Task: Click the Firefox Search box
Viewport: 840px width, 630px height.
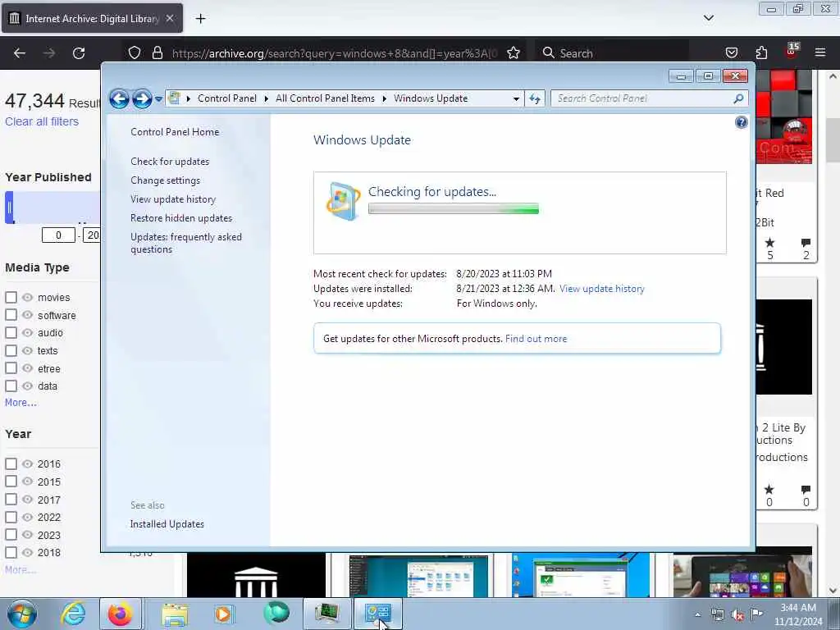Action: tap(612, 53)
